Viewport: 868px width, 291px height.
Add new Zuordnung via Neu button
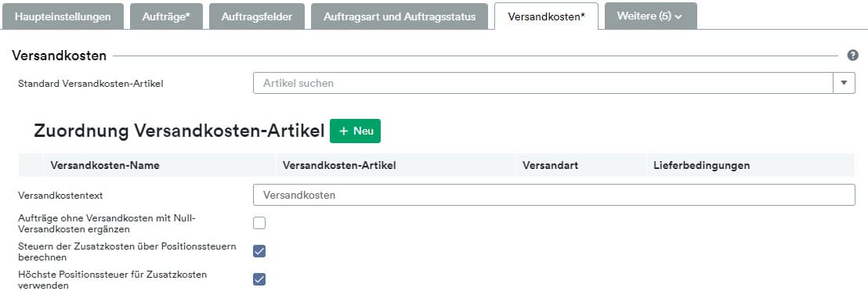pyautogui.click(x=355, y=131)
